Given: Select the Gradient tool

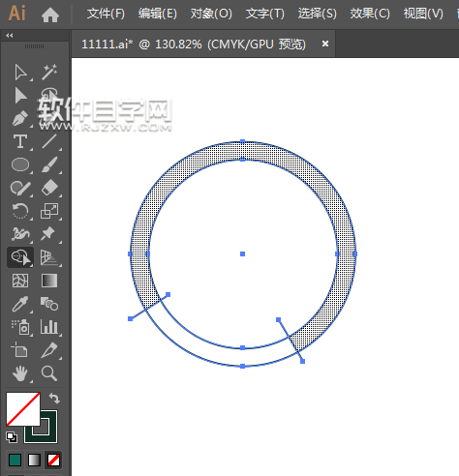Looking at the screenshot, I should 49,281.
